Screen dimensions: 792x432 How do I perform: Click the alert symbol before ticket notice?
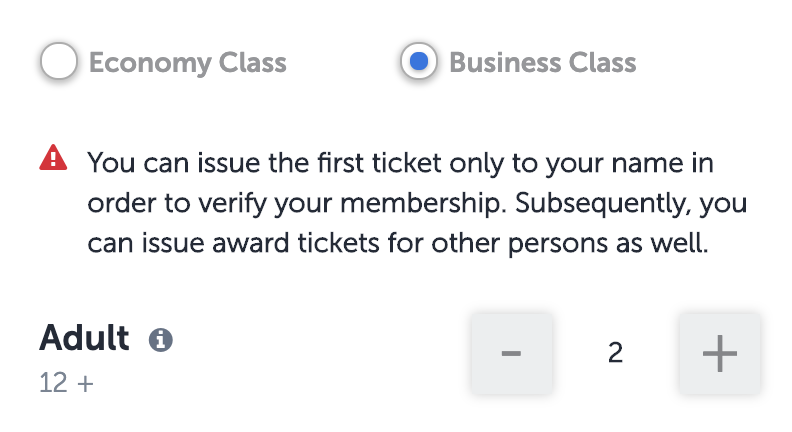pyautogui.click(x=53, y=159)
